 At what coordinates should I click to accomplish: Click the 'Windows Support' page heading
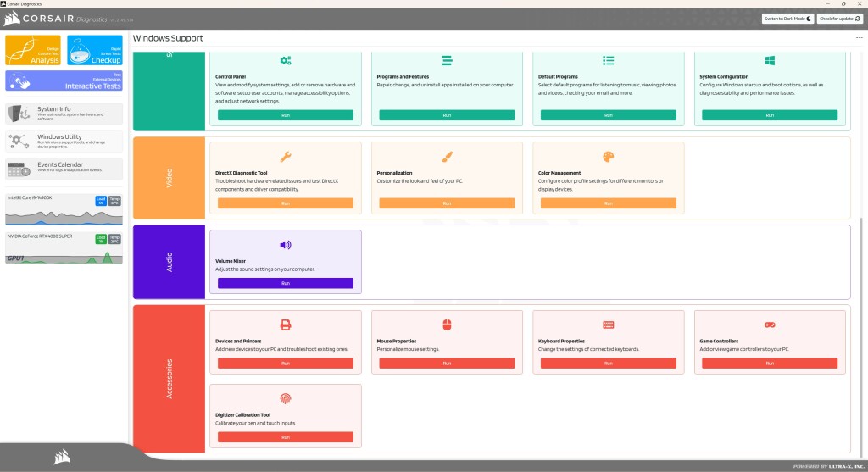[x=168, y=38]
